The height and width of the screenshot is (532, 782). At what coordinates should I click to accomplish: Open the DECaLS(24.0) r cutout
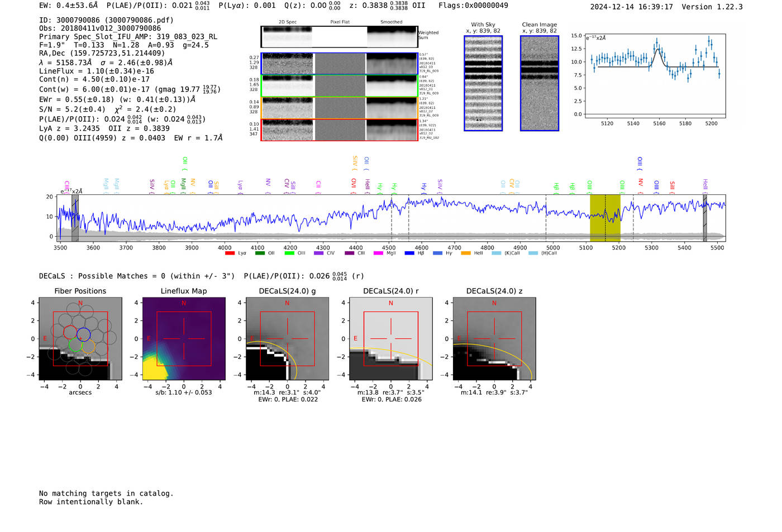pos(390,338)
